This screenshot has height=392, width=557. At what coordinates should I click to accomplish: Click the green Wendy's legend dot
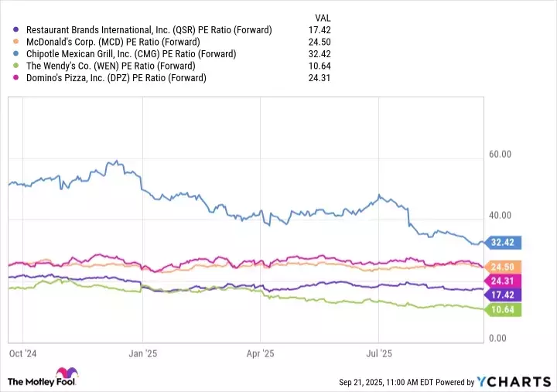tap(17, 65)
